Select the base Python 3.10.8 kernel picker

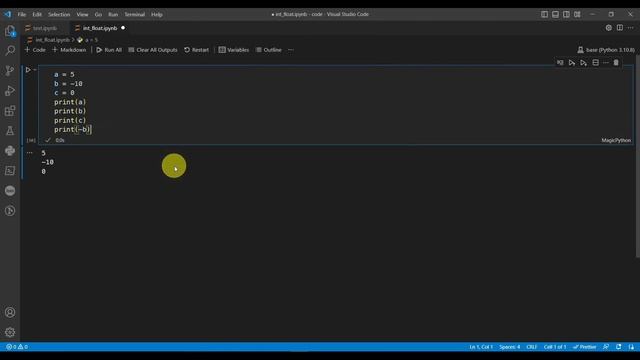606,50
